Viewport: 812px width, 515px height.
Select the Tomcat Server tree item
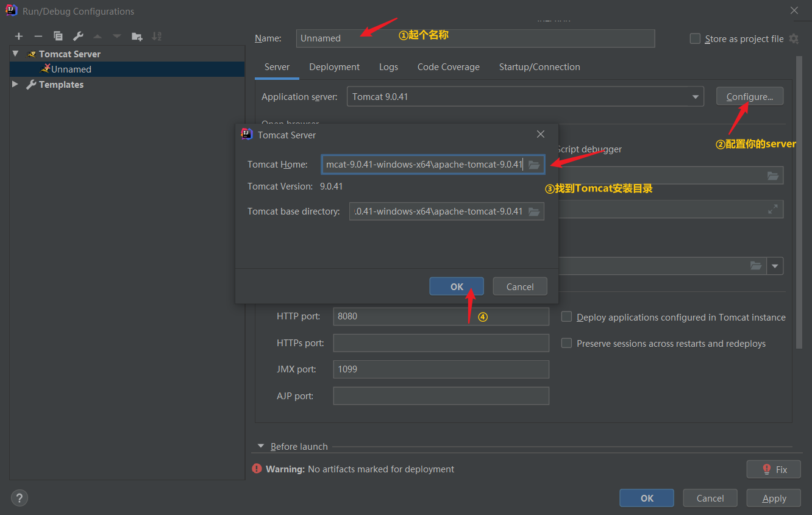pos(127,54)
